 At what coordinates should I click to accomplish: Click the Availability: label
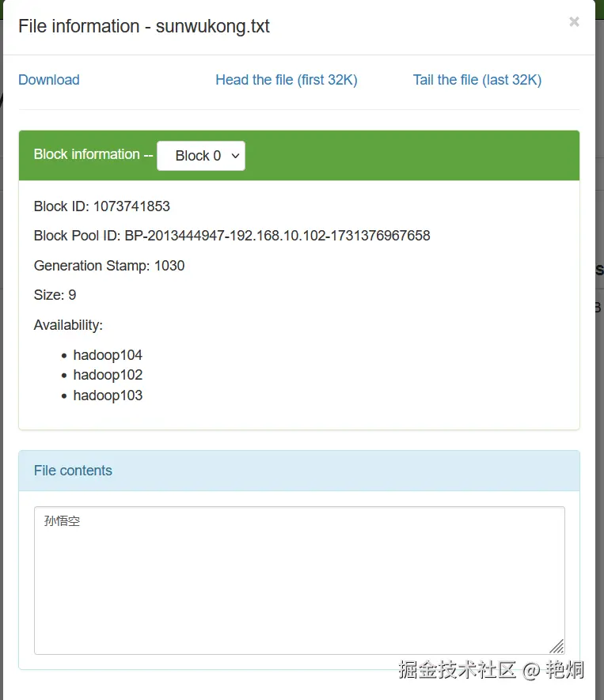pyautogui.click(x=68, y=325)
